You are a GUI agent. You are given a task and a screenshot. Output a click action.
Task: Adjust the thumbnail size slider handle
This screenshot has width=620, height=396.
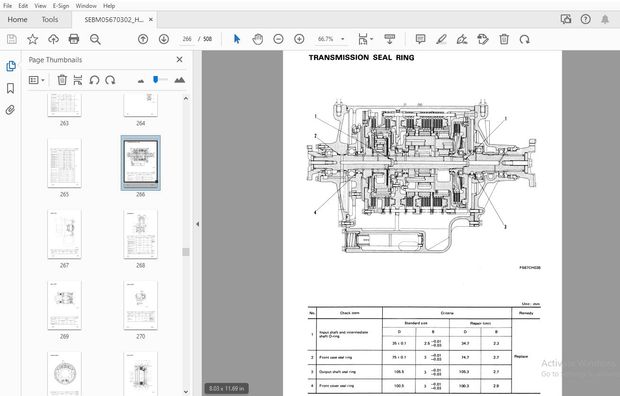(x=155, y=80)
